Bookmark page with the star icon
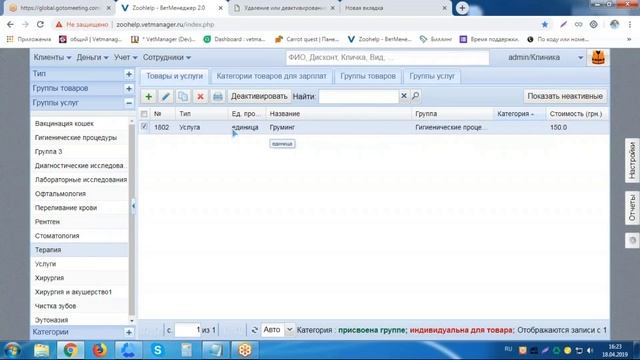 [545, 24]
